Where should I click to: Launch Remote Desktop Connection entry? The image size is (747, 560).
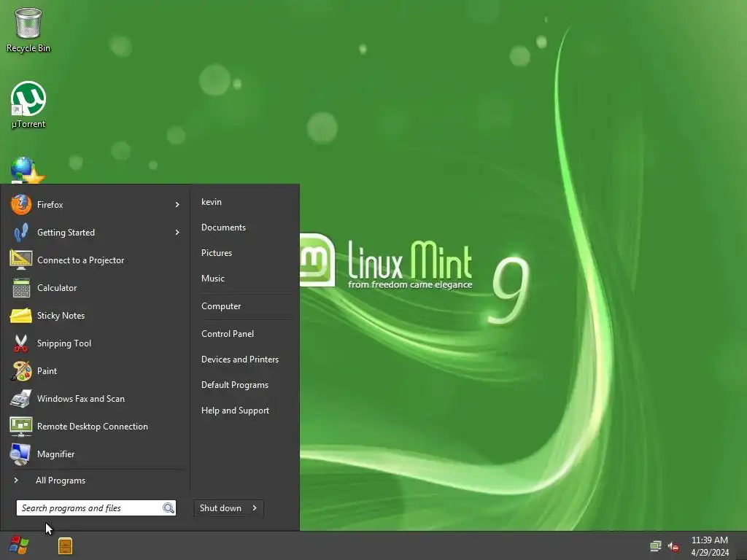[96, 426]
